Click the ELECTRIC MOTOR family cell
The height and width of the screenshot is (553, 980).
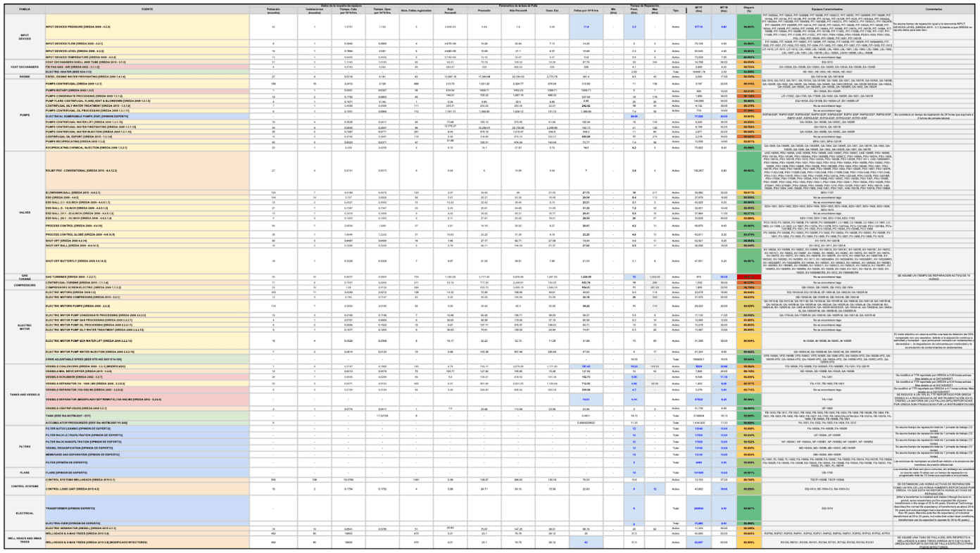pos(25,326)
